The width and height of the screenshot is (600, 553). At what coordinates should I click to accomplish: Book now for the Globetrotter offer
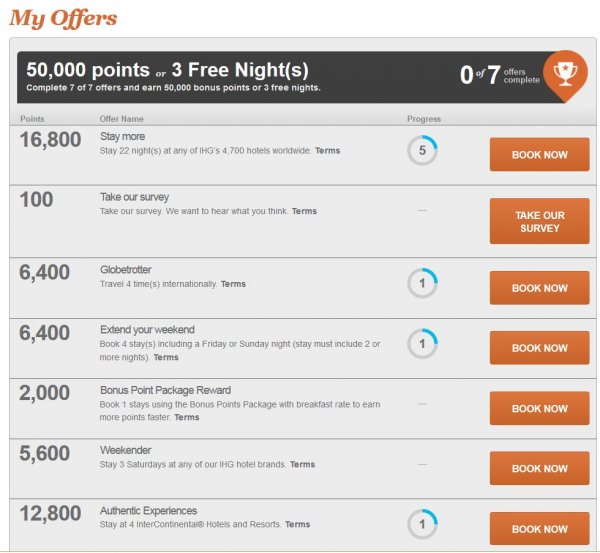pos(539,288)
